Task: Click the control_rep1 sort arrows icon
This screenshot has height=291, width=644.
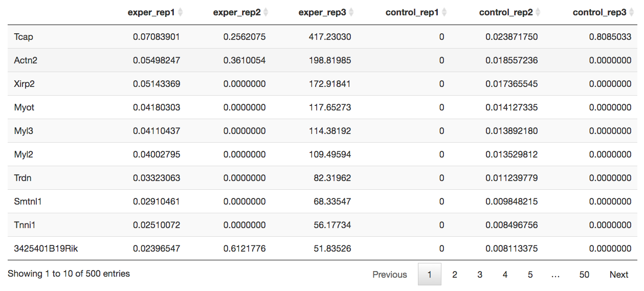Action: (x=444, y=12)
